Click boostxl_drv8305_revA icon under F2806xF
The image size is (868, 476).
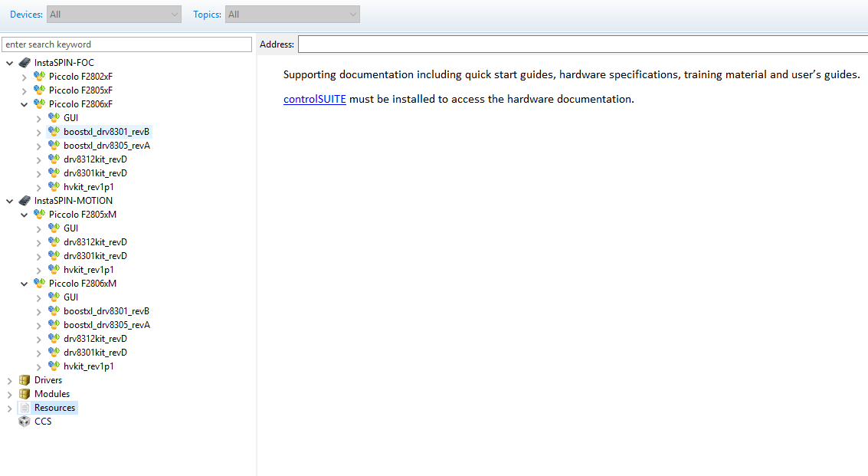tap(54, 145)
